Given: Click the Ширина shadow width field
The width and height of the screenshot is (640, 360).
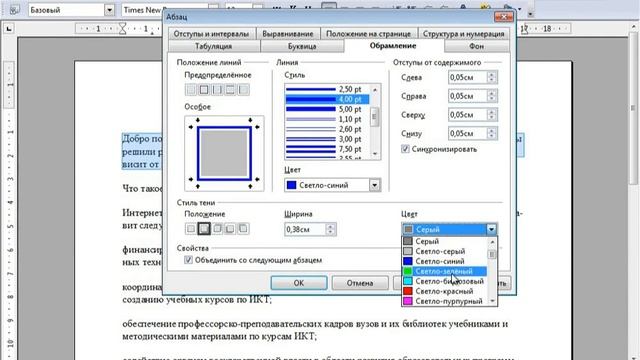Looking at the screenshot, I should (x=305, y=229).
